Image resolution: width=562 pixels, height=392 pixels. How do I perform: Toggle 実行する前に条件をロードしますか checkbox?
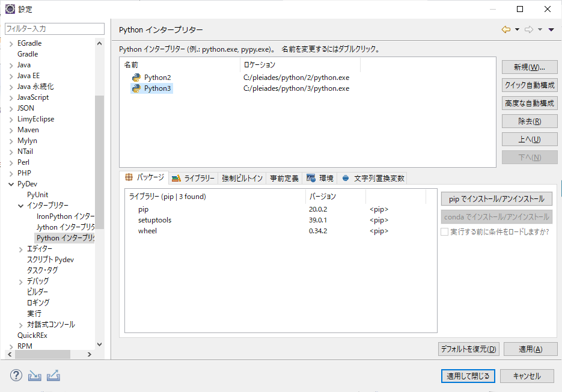(x=444, y=232)
